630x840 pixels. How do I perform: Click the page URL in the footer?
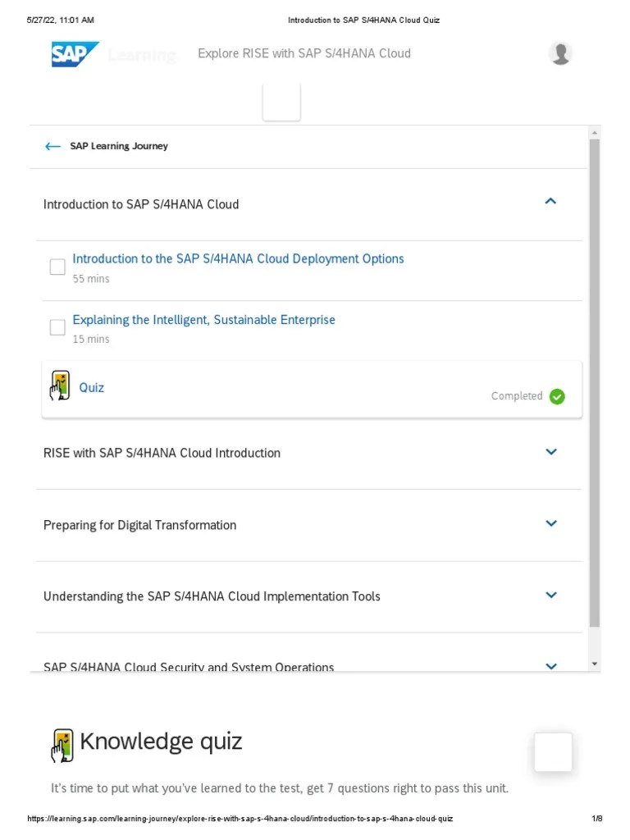(240, 819)
